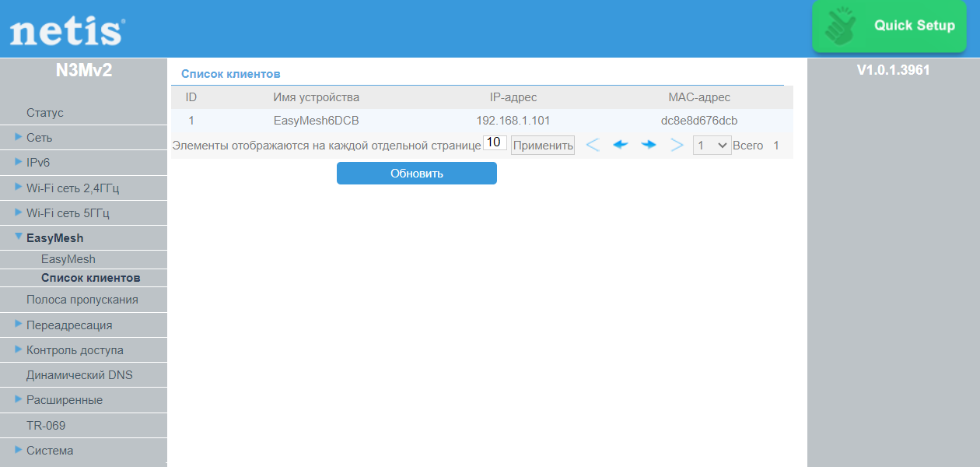Click IP address 192.168.1.101
Viewport: 980px width, 467px height.
(513, 121)
